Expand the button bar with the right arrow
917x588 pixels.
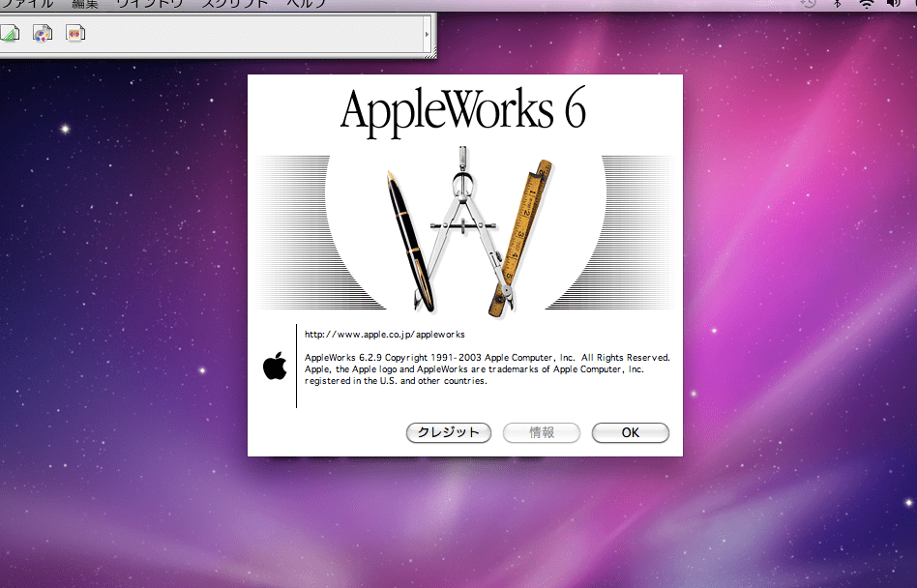(x=427, y=35)
